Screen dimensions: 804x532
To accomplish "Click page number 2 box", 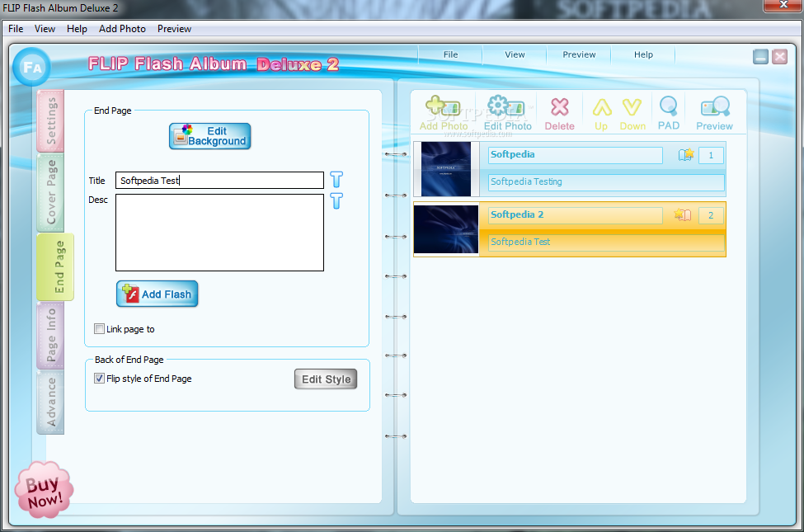I will [x=711, y=215].
